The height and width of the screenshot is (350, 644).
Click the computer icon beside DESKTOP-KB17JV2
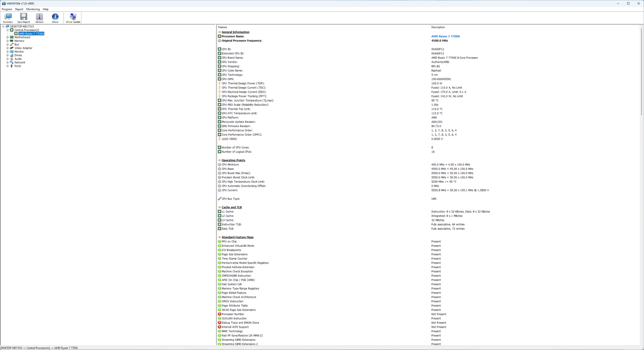point(8,26)
